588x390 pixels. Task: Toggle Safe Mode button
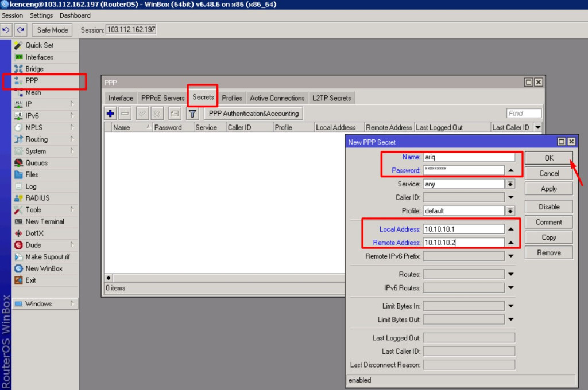52,30
